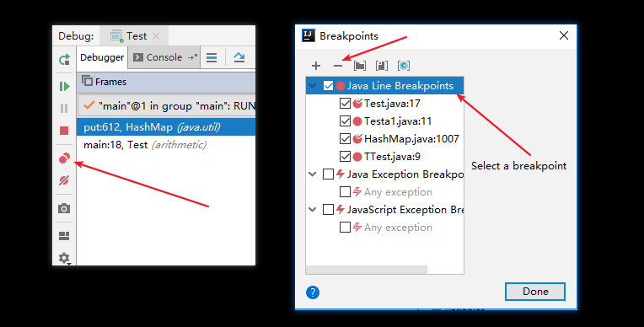
Task: Open View Breakpoints double red dots icon
Action: pos(64,158)
